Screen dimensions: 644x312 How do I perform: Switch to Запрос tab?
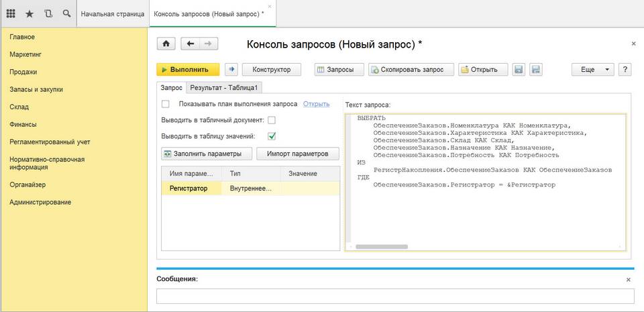coord(171,88)
